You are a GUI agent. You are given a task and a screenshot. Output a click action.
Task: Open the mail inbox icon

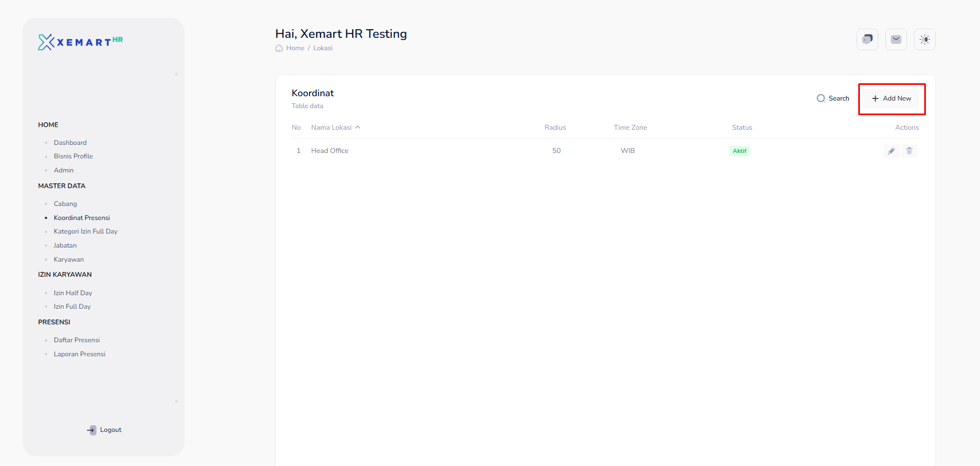[896, 39]
